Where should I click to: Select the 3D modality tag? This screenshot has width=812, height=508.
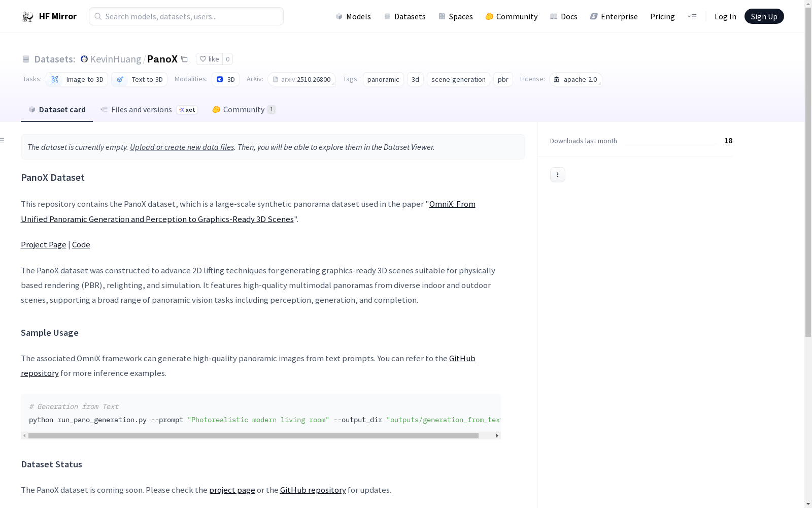coord(225,79)
